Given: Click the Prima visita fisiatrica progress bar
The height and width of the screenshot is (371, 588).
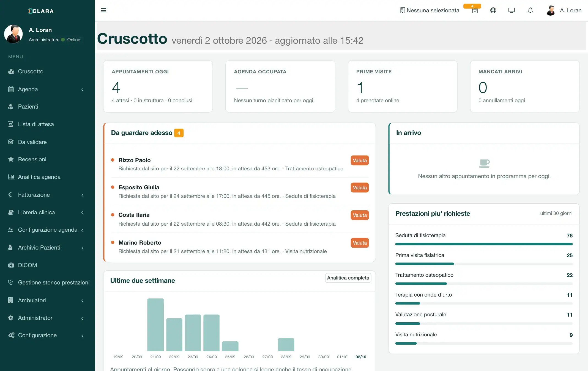Looking at the screenshot, I should point(484,264).
